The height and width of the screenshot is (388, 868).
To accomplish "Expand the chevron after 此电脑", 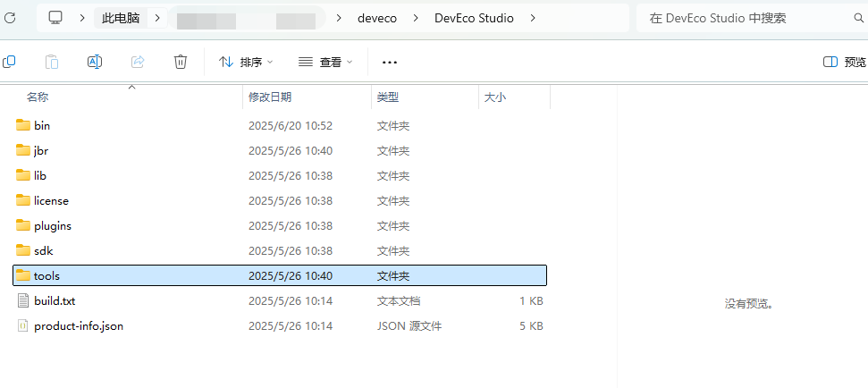I will [x=157, y=18].
